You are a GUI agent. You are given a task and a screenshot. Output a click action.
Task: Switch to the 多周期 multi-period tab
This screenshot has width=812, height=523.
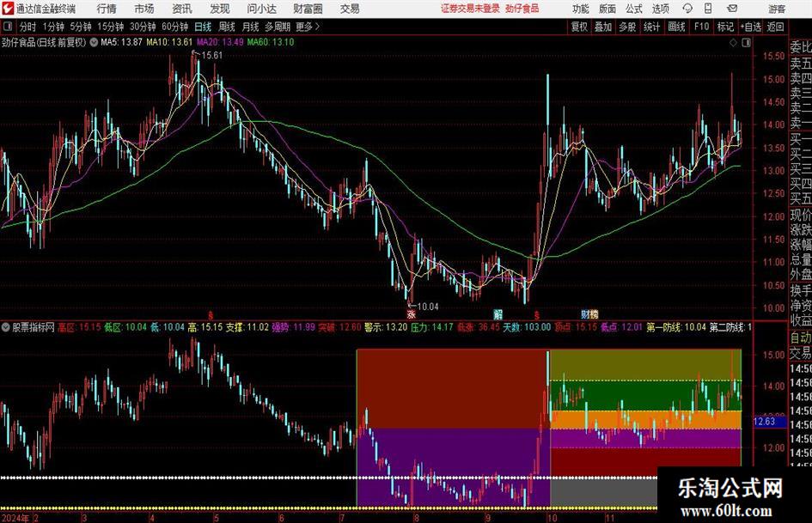(x=278, y=27)
